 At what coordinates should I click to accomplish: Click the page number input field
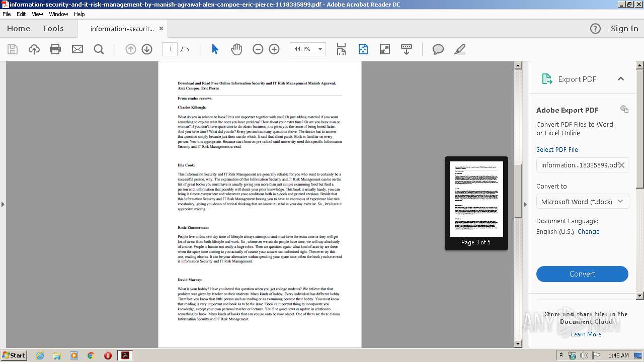click(x=170, y=49)
